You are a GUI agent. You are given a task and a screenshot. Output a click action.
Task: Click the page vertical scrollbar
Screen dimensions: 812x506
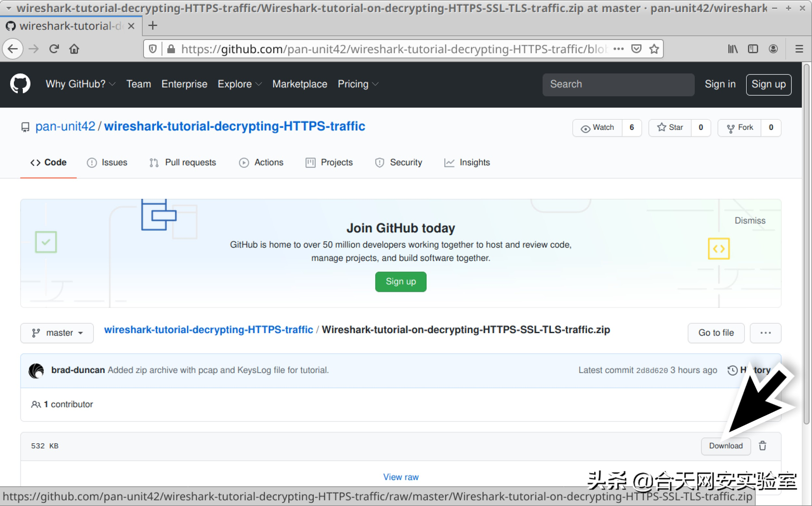[806, 244]
